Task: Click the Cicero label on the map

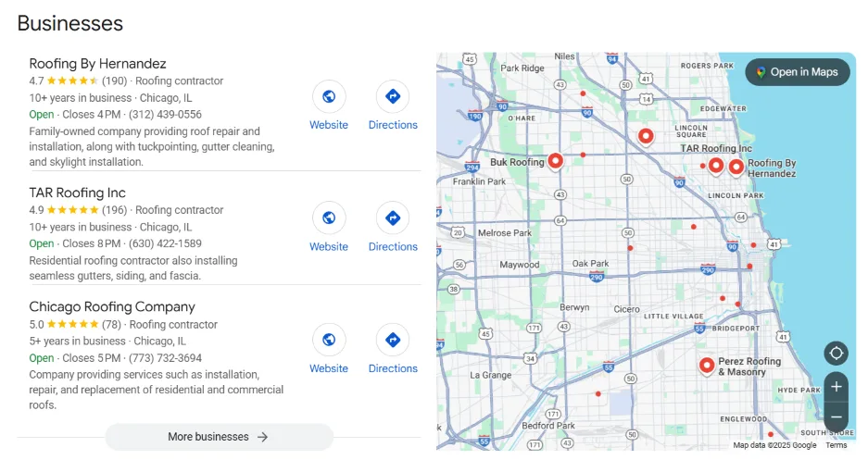Action: click(626, 309)
